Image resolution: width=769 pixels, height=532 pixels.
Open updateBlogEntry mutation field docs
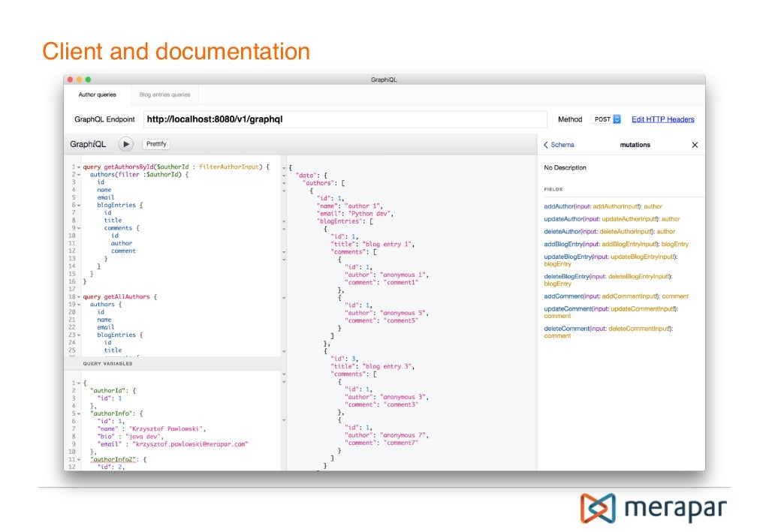[568, 257]
